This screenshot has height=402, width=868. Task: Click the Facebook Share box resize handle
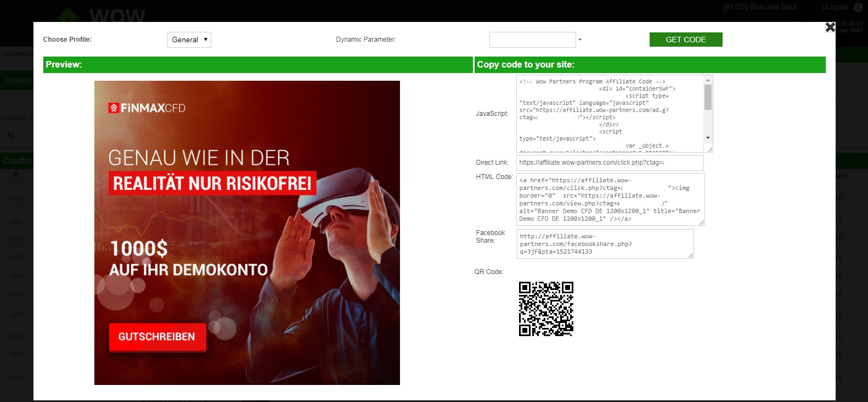690,255
